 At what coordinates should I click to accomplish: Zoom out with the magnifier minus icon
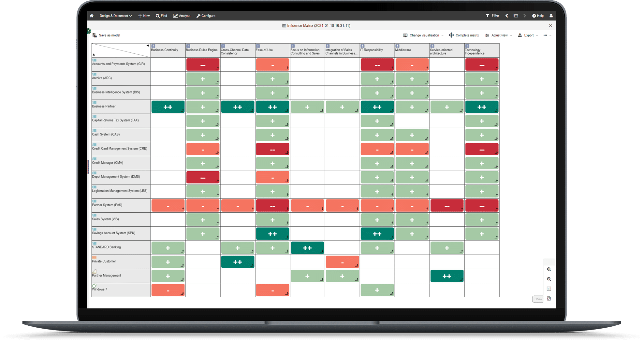(549, 279)
